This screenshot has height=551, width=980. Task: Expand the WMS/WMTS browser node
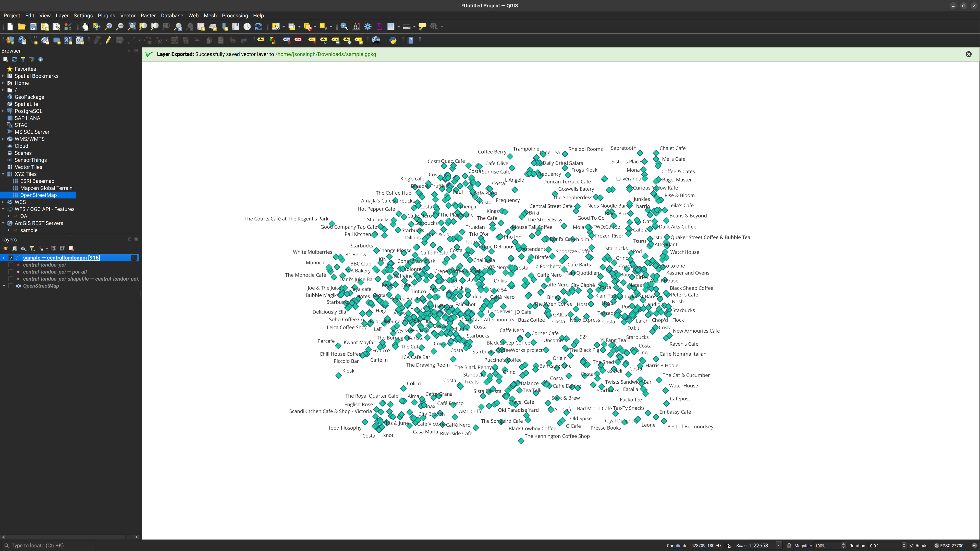pos(3,139)
